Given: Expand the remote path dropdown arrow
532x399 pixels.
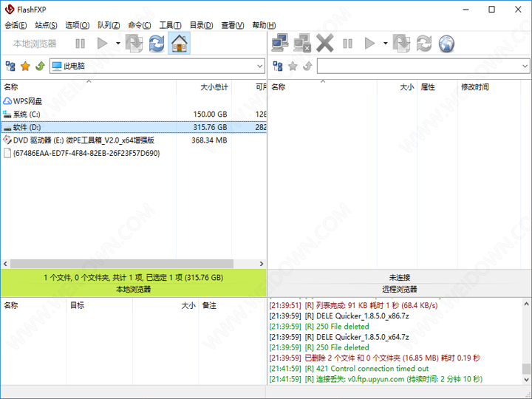Looking at the screenshot, I should 525,66.
